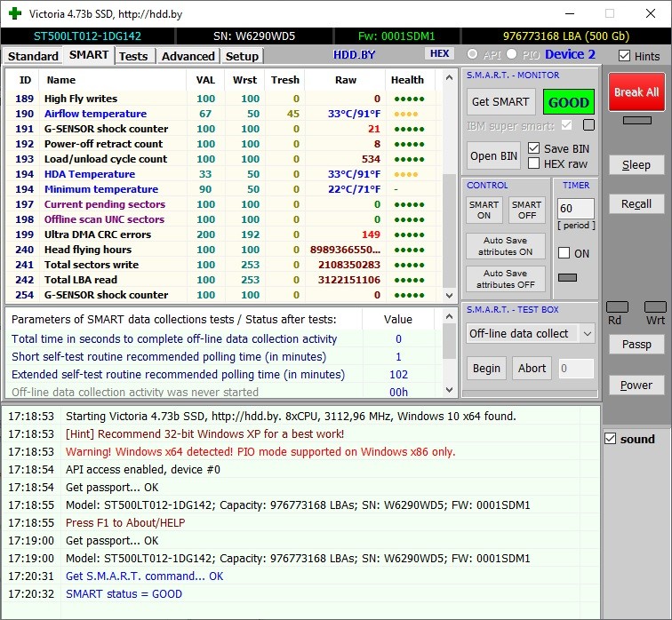Go to the Setup tab
The height and width of the screenshot is (620, 672).
242,56
